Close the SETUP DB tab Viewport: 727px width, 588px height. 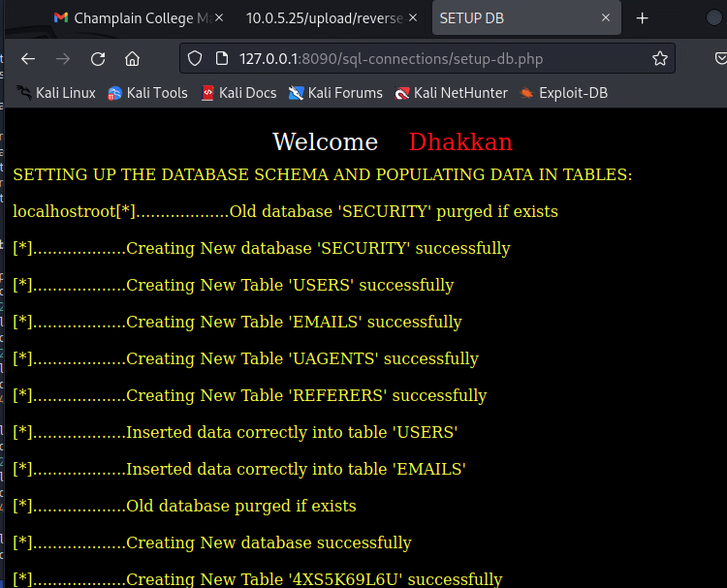[606, 18]
